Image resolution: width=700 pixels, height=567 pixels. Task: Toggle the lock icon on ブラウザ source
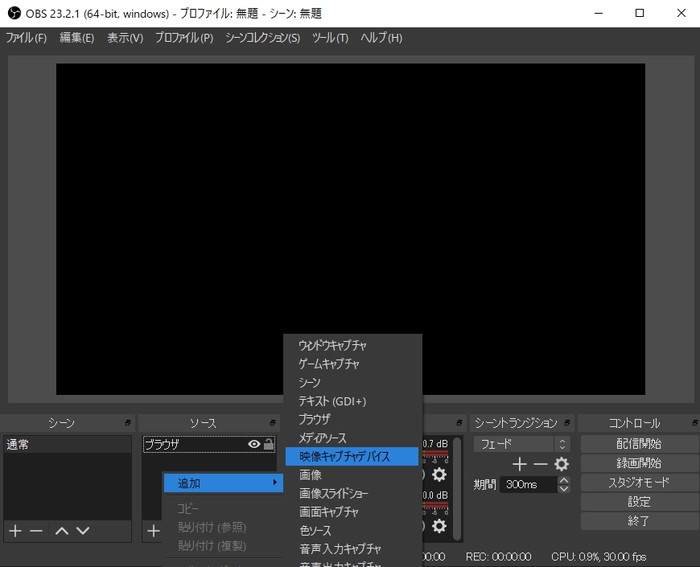coord(269,444)
